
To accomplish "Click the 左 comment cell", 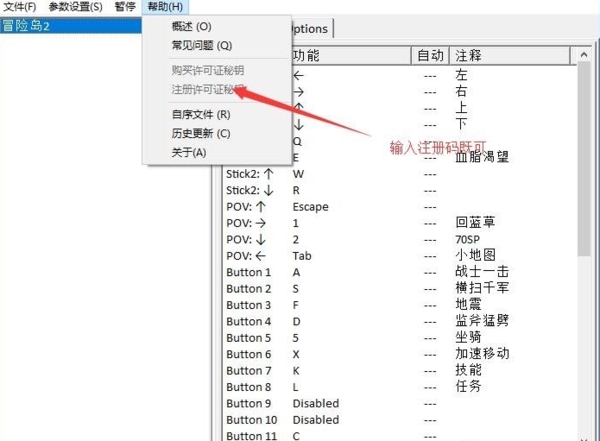I will [461, 75].
